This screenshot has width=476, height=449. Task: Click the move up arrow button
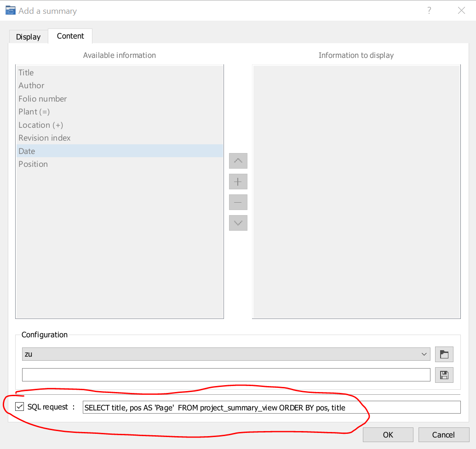coord(238,161)
